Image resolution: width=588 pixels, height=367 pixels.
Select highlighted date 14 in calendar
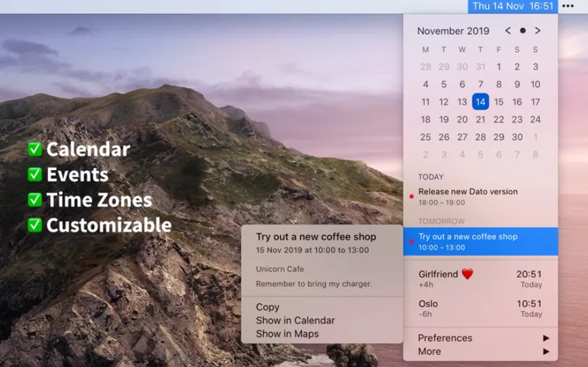[x=480, y=102]
